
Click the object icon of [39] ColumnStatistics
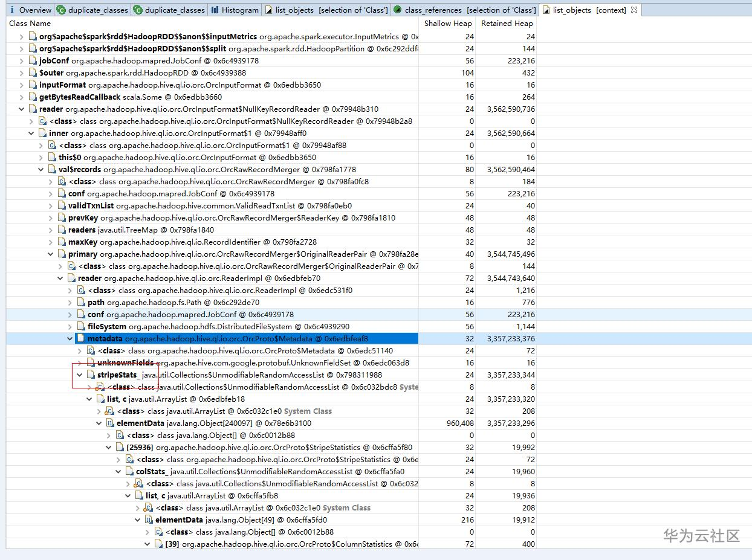(158, 544)
